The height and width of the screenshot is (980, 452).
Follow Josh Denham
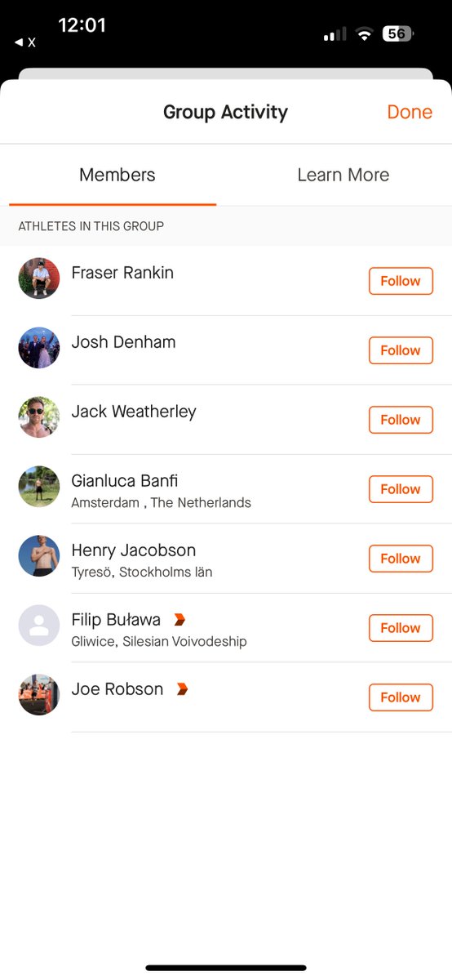click(401, 350)
